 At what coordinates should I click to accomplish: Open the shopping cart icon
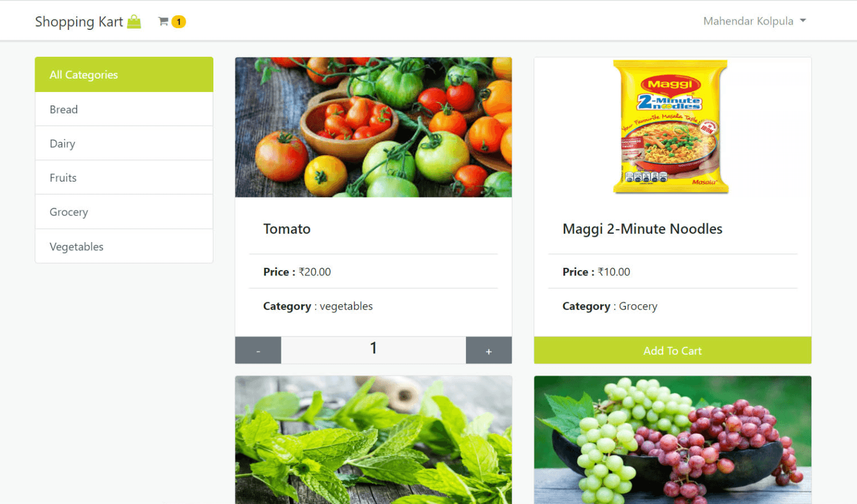click(164, 22)
